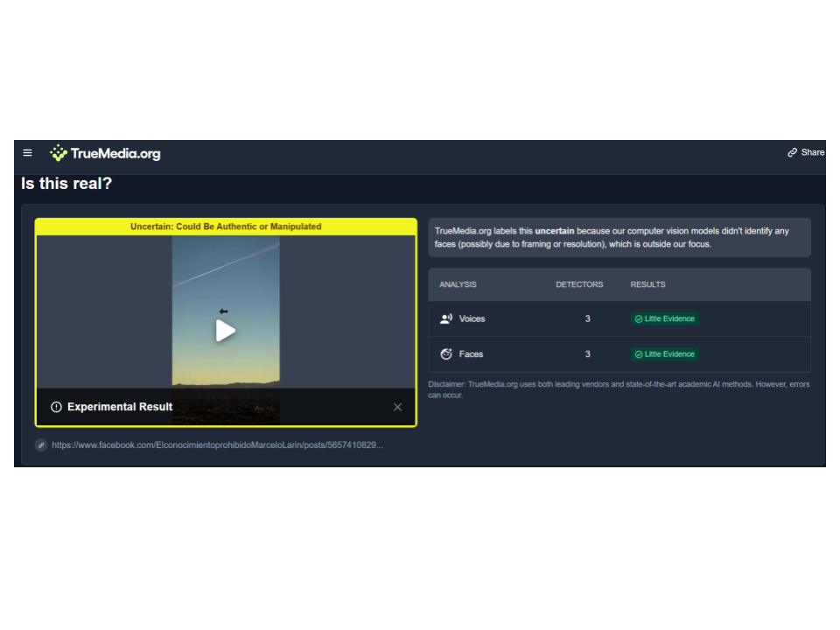The image size is (840, 630).
Task: Click the Share link icon
Action: point(792,152)
